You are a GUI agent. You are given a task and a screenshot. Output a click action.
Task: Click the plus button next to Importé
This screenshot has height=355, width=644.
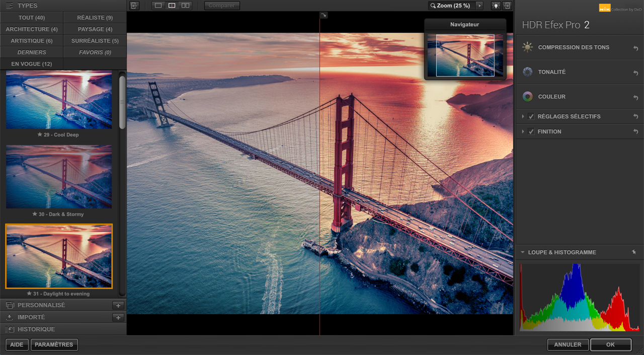[118, 318]
